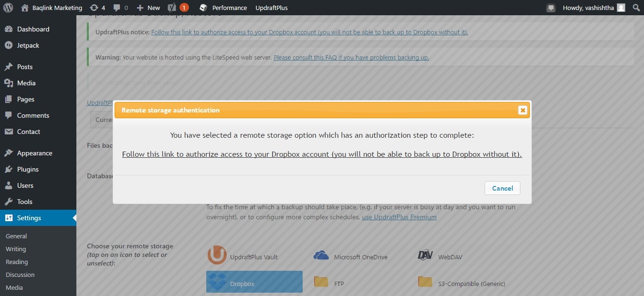Image resolution: width=644 pixels, height=296 pixels.
Task: Select the Settings sidebar item
Action: [x=38, y=218]
